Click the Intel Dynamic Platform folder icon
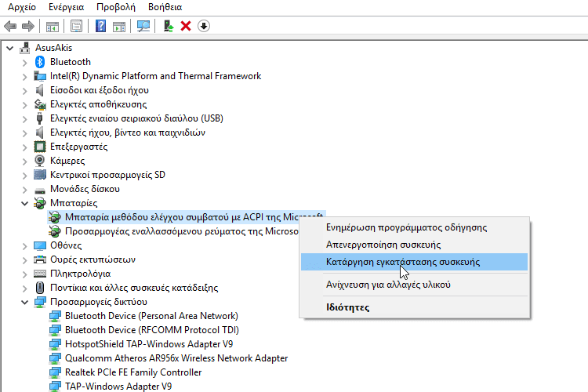Screen dimensions: 588x392 click(x=40, y=76)
